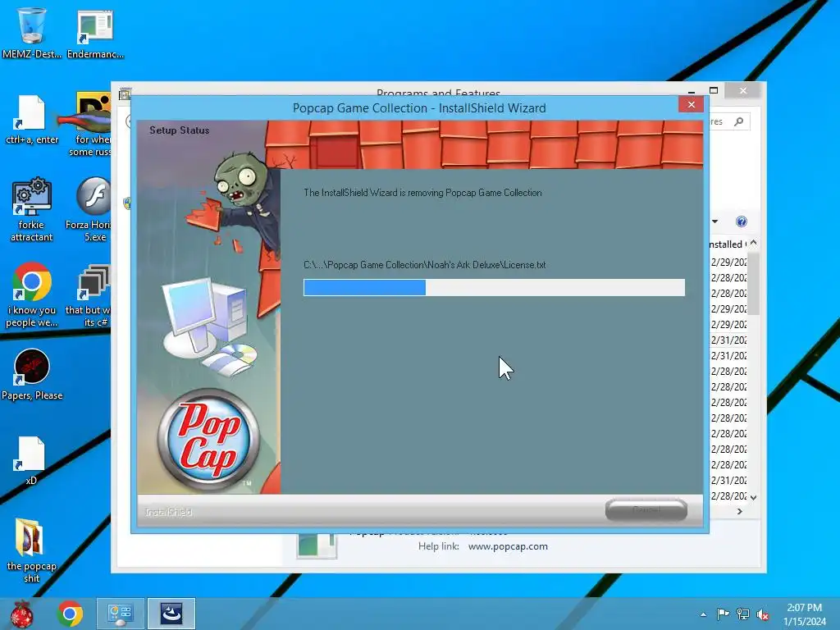Screen dimensions: 840x630
Task: Open the network tray icon
Action: click(743, 614)
